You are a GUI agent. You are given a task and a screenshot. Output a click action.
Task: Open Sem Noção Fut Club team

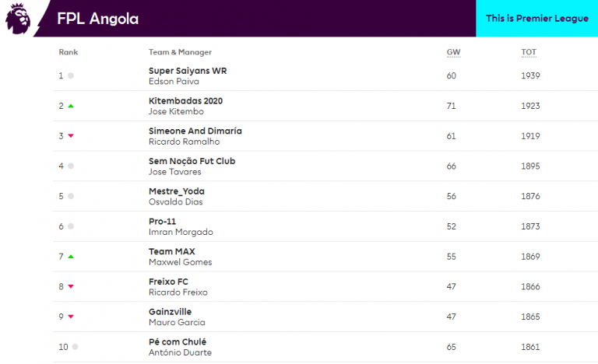coord(192,161)
